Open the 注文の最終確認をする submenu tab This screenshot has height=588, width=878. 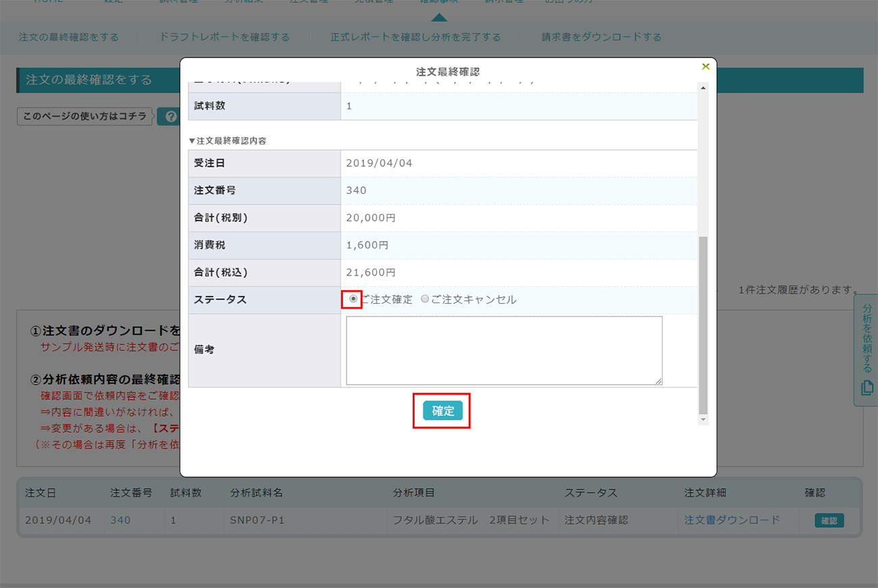point(69,37)
